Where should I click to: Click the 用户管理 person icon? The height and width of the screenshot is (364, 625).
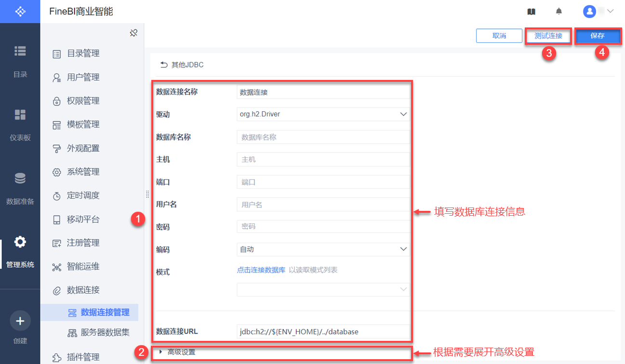57,78
